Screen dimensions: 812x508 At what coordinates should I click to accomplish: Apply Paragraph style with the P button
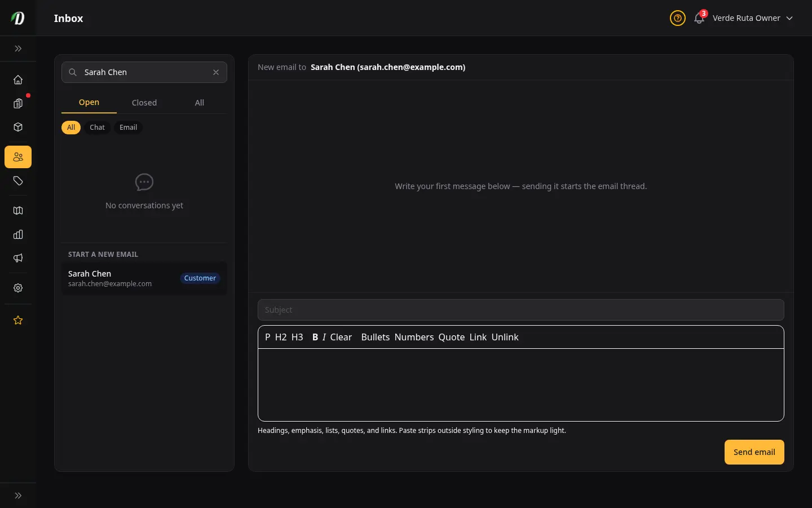pos(268,337)
